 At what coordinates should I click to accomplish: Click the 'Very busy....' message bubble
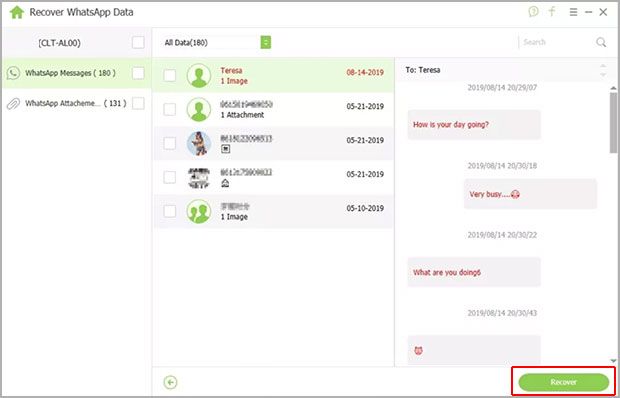click(530, 194)
